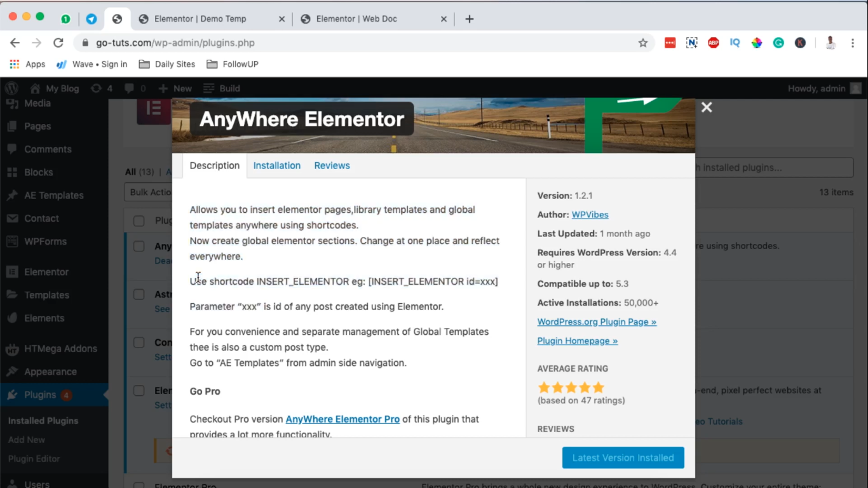Go back in browser history
This screenshot has width=868, height=488.
(15, 43)
